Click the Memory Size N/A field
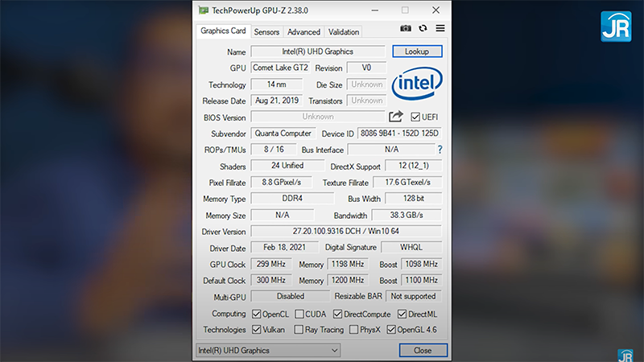This screenshot has width=644, height=362. pyautogui.click(x=283, y=215)
